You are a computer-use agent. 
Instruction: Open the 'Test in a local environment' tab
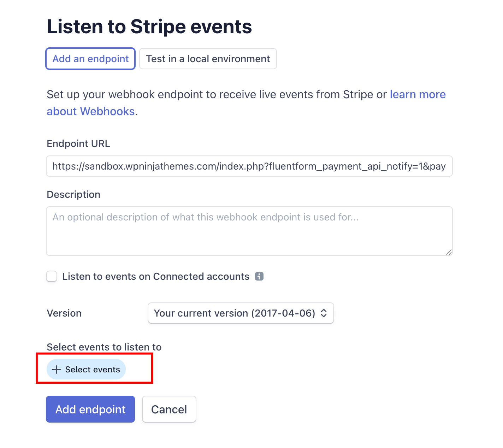[x=208, y=59]
